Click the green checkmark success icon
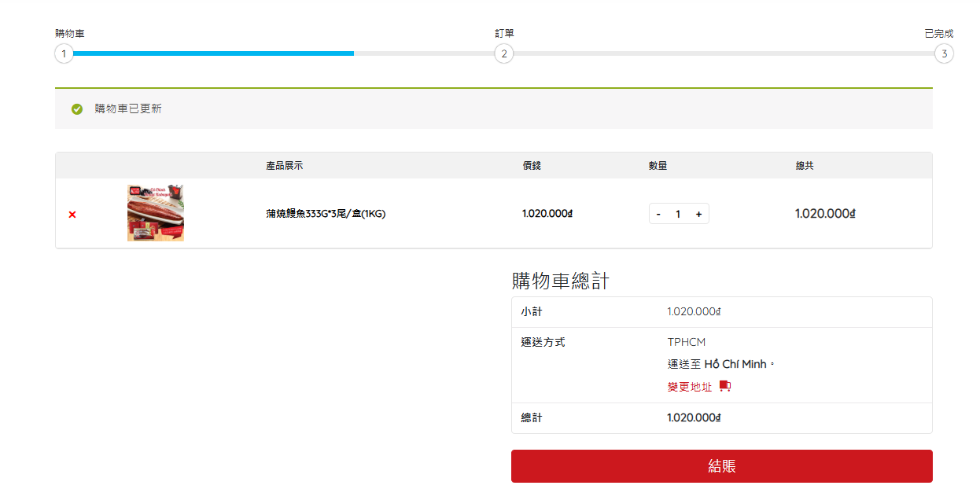Viewport: 980px width, 500px height. [x=77, y=109]
